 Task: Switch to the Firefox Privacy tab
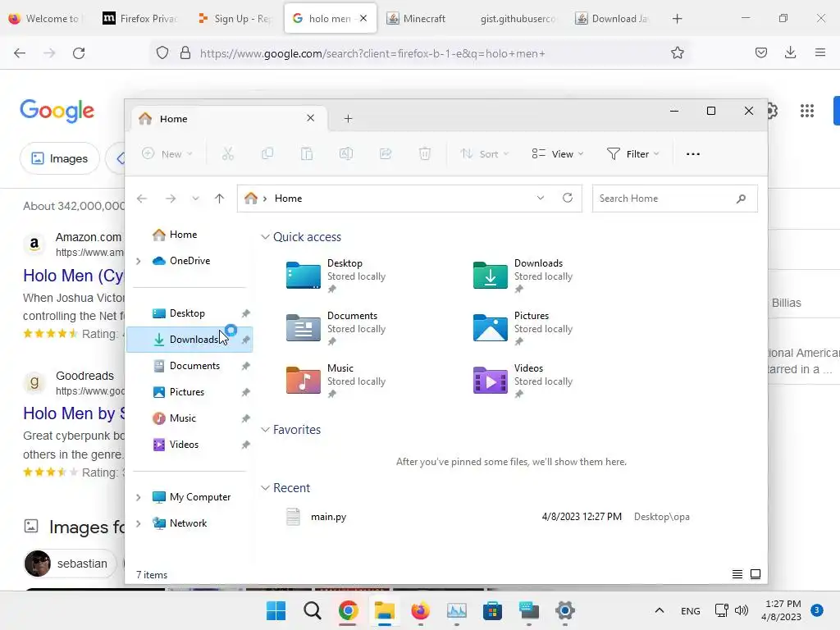139,19
